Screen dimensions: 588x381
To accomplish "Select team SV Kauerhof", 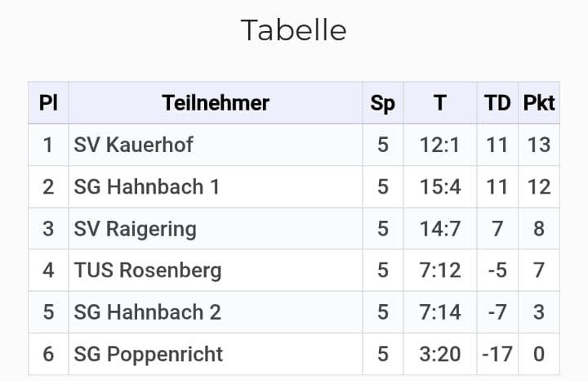I will [x=133, y=146].
